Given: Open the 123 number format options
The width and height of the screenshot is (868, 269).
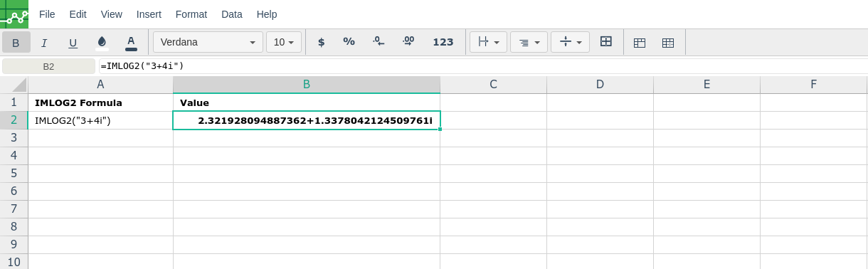Looking at the screenshot, I should point(443,42).
